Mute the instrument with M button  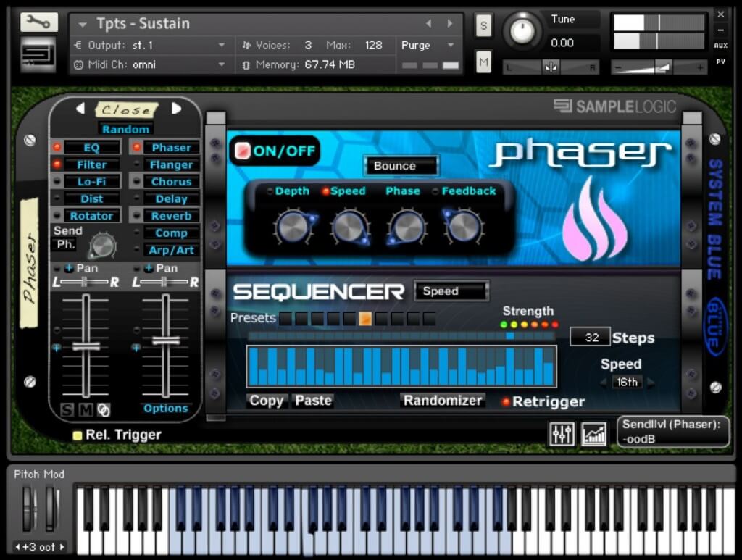(x=483, y=62)
